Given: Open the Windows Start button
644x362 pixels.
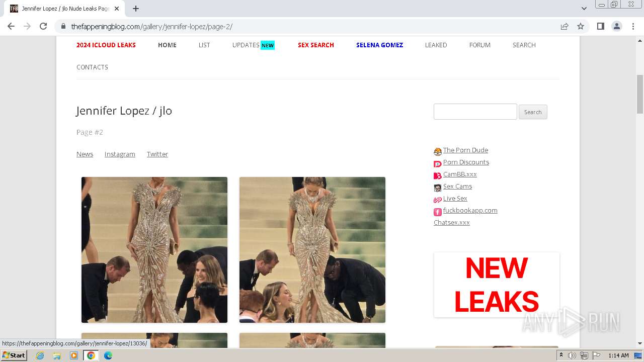Looking at the screenshot, I should pyautogui.click(x=14, y=355).
